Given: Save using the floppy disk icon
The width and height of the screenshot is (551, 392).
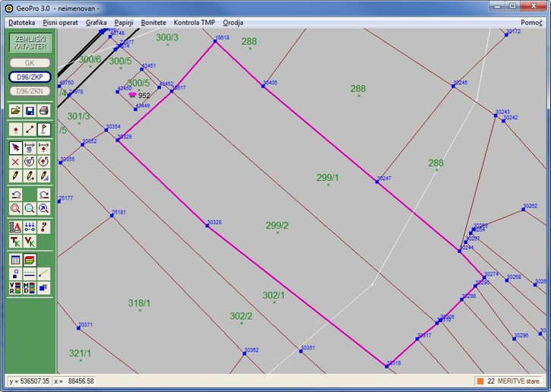Looking at the screenshot, I should (30, 111).
